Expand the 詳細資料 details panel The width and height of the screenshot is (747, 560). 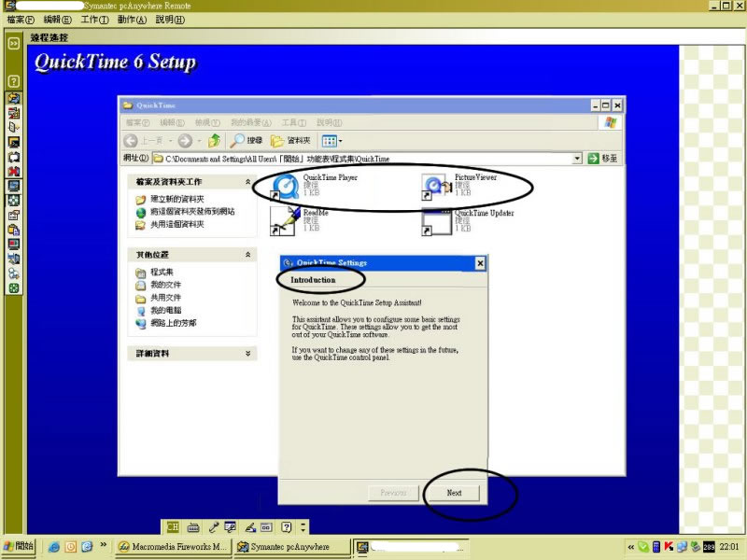click(248, 354)
